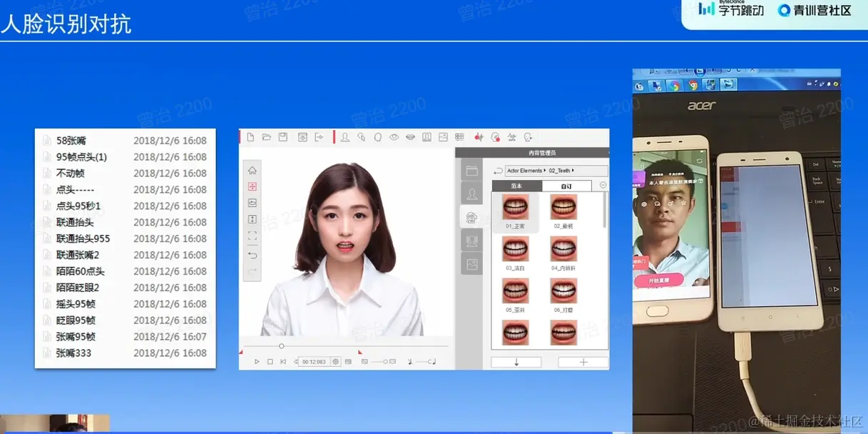Click the down arrow apply button
This screenshot has width=868, height=434.
click(x=516, y=362)
